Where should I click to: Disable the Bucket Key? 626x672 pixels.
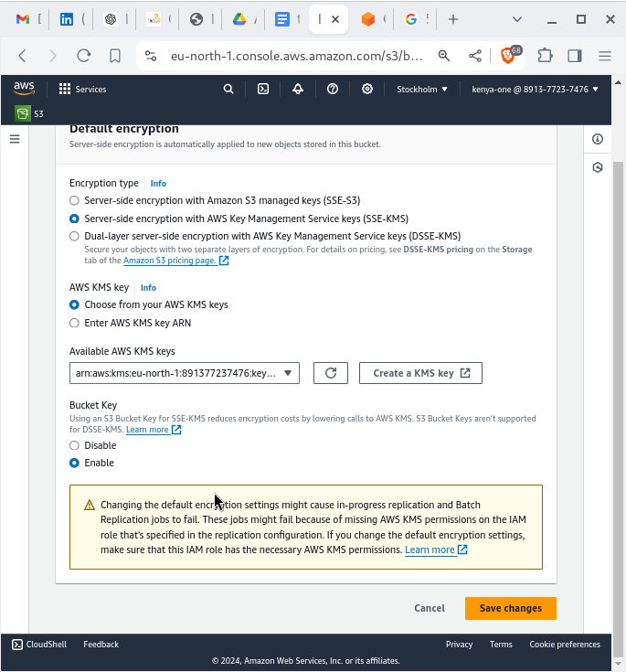tap(74, 445)
